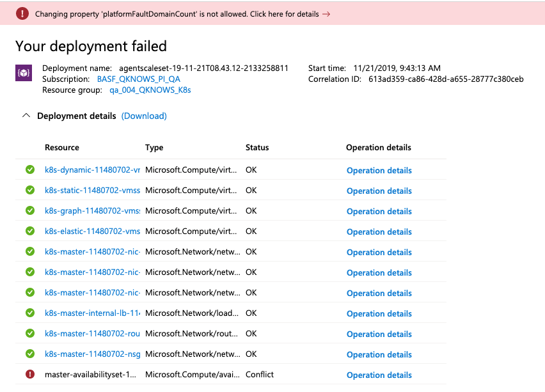View Operation details for k8s-master-nsg row
545x392 pixels.
click(x=379, y=355)
